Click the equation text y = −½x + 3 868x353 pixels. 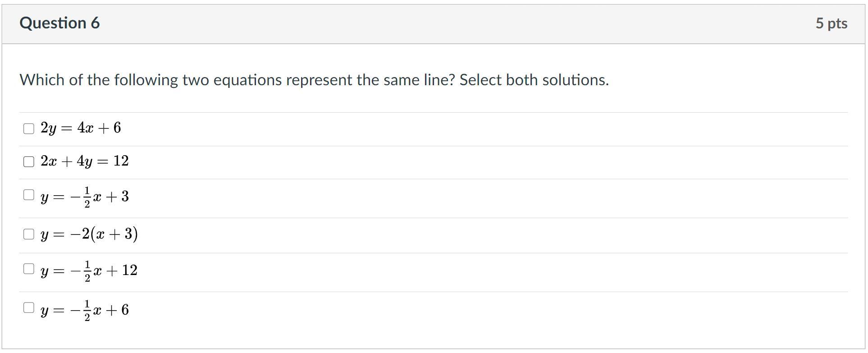84,197
